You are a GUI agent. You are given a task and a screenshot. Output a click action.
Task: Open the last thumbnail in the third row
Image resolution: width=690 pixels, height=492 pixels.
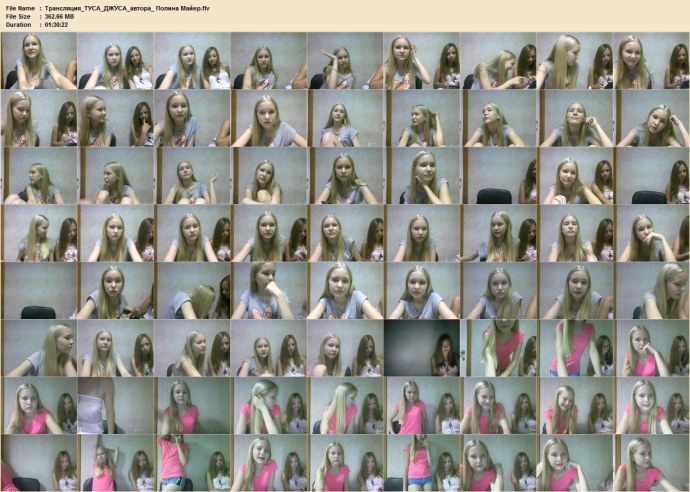tap(651, 176)
